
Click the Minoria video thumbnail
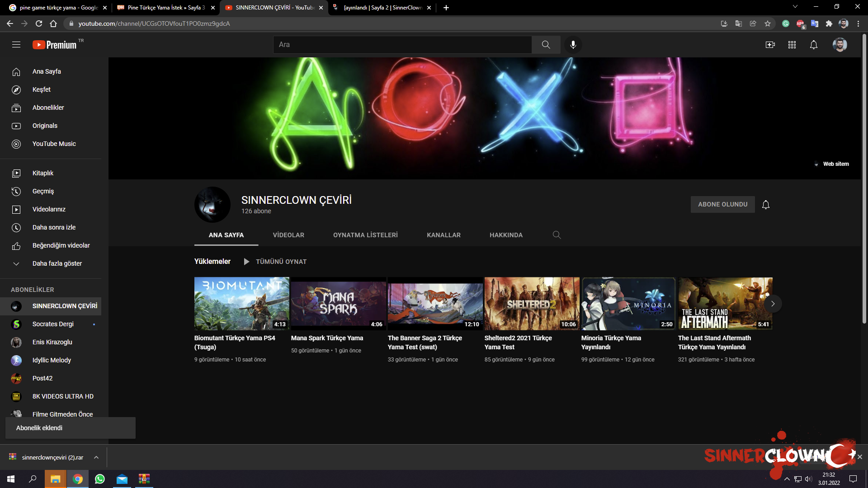point(628,304)
